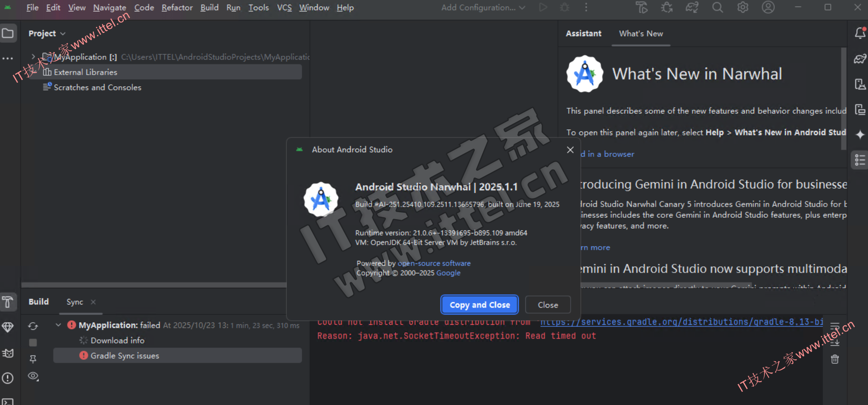Toggle pin tab icon in Build panel
868x405 pixels.
[x=33, y=359]
